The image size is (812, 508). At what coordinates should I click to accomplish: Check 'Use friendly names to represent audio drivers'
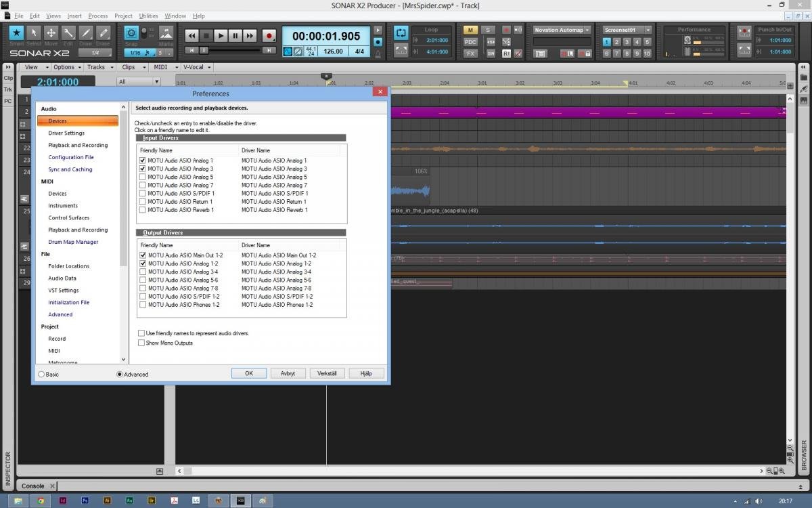tap(141, 333)
